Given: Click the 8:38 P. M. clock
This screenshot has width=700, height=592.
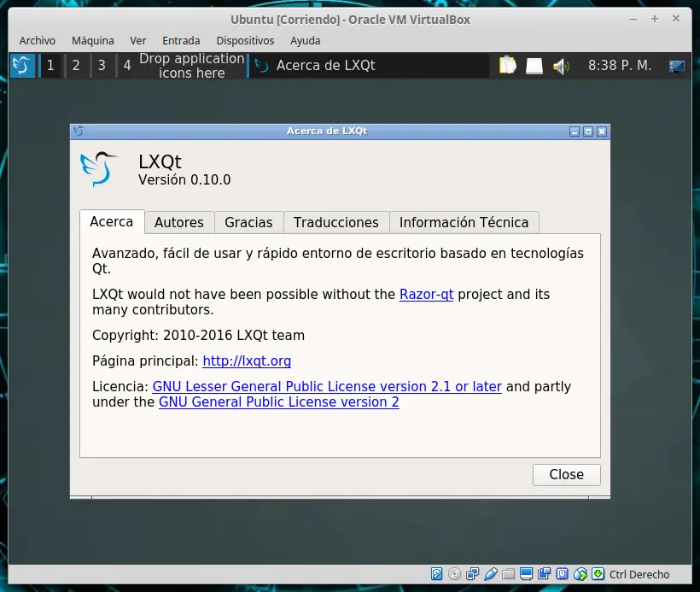Looking at the screenshot, I should [x=620, y=66].
